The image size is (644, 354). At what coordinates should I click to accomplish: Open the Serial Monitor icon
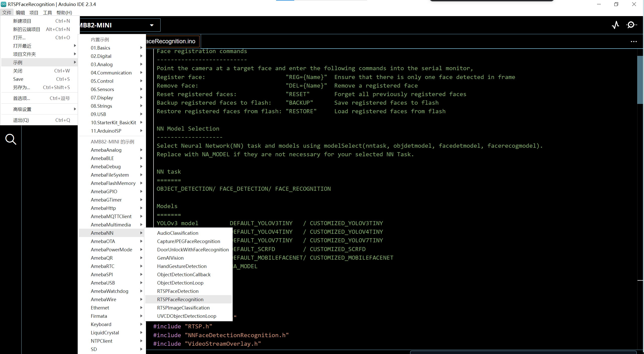tap(631, 25)
